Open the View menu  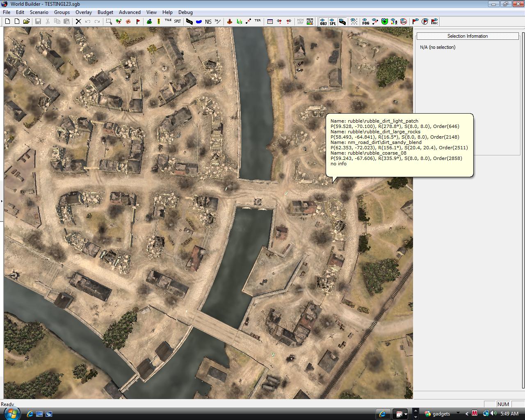tap(151, 12)
